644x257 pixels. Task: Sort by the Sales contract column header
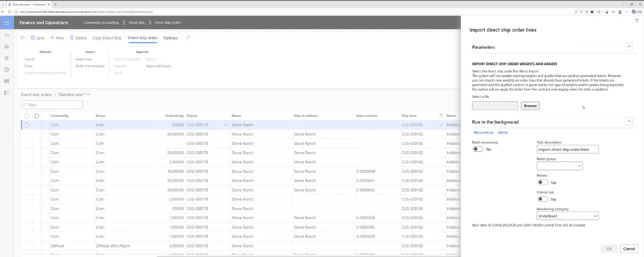(367, 115)
